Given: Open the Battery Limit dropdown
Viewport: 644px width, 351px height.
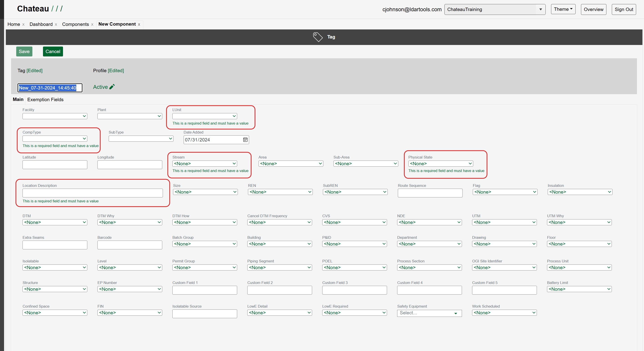Looking at the screenshot, I should tap(579, 289).
